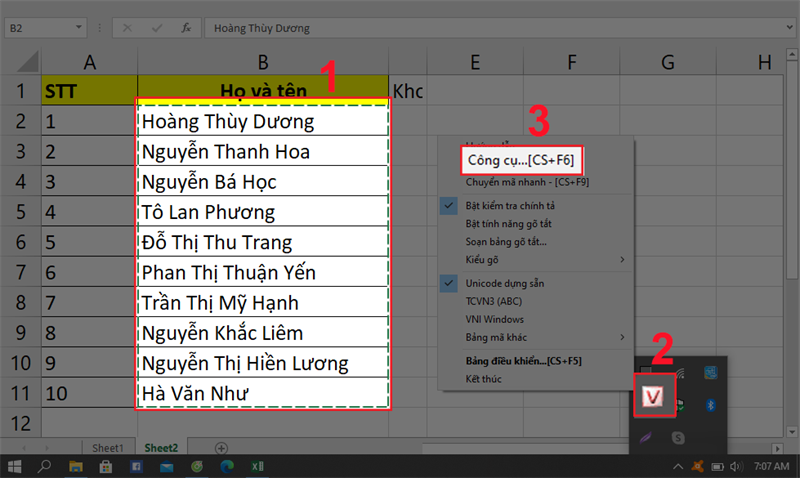Select row 1 header
The image size is (800, 478).
[20, 91]
